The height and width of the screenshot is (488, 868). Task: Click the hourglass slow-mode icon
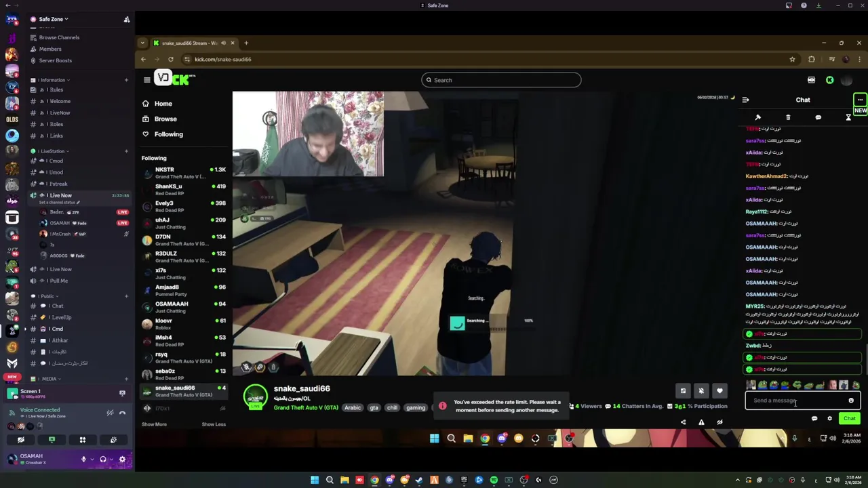pyautogui.click(x=848, y=117)
